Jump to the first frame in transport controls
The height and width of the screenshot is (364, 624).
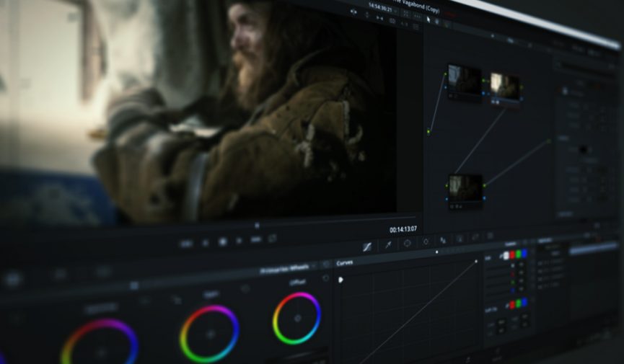click(186, 244)
